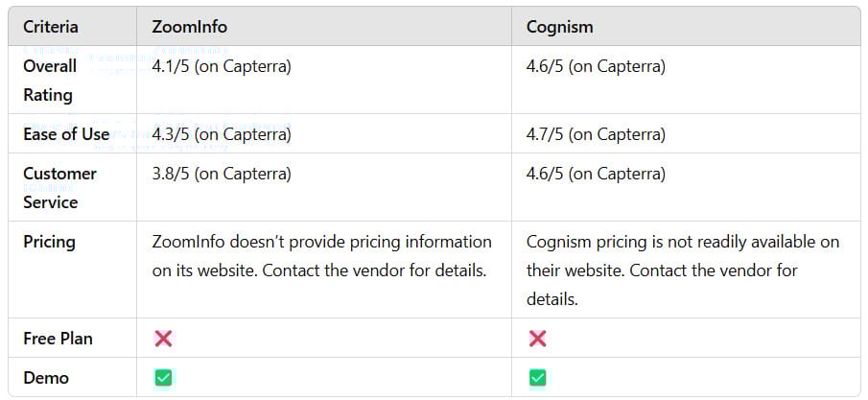This screenshot has height=400, width=868.
Task: Click the Cognism pricing description text
Action: 682,271
